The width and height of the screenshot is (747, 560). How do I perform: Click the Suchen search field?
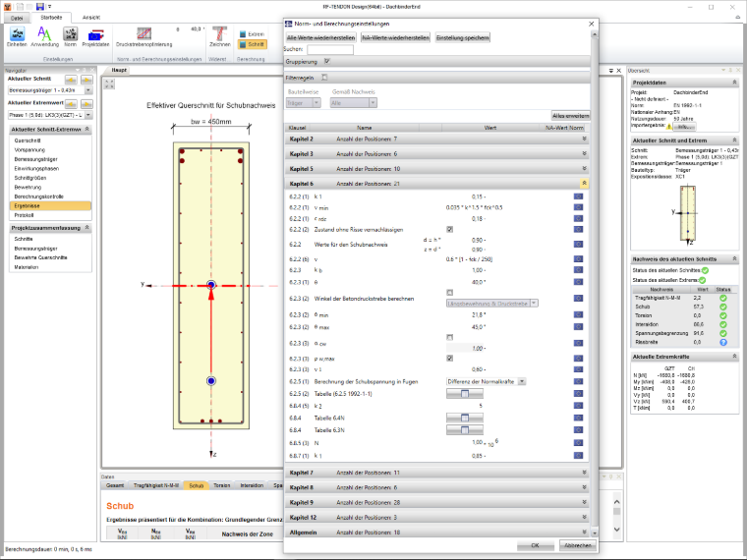(x=330, y=49)
